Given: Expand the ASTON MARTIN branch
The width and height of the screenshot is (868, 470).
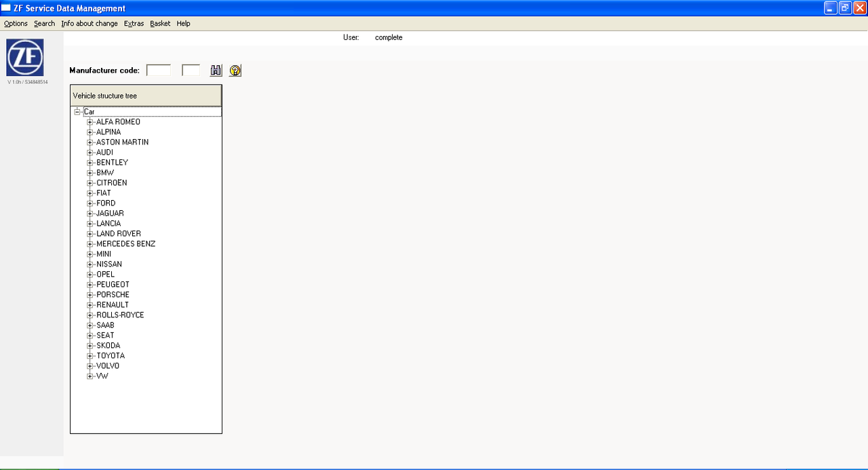Looking at the screenshot, I should (90, 142).
